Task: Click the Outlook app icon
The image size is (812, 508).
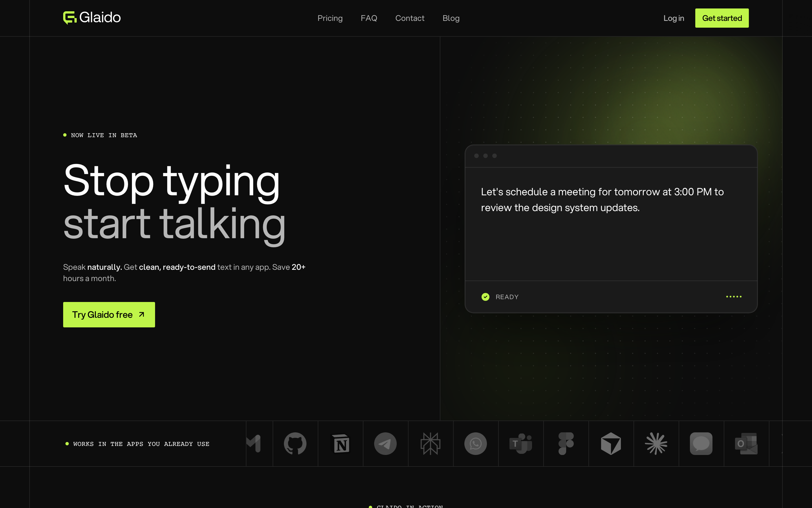Action: click(x=746, y=443)
